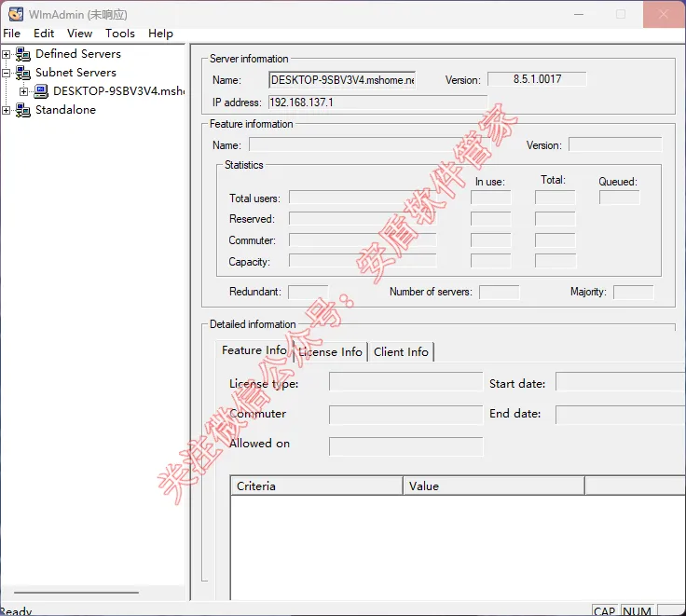Click the Majority field
Viewport: 686px width, 616px height.
pos(634,292)
